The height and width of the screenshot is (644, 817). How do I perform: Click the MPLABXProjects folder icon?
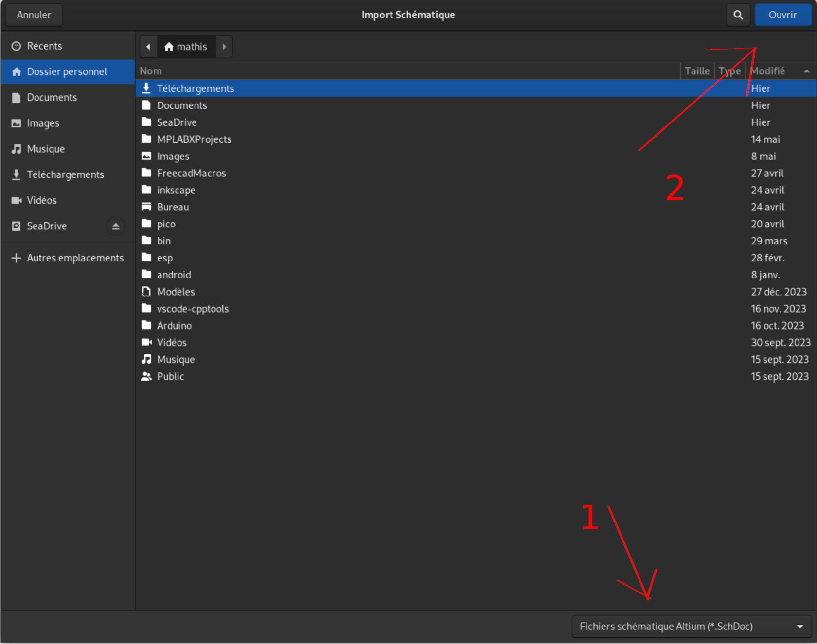click(x=146, y=139)
